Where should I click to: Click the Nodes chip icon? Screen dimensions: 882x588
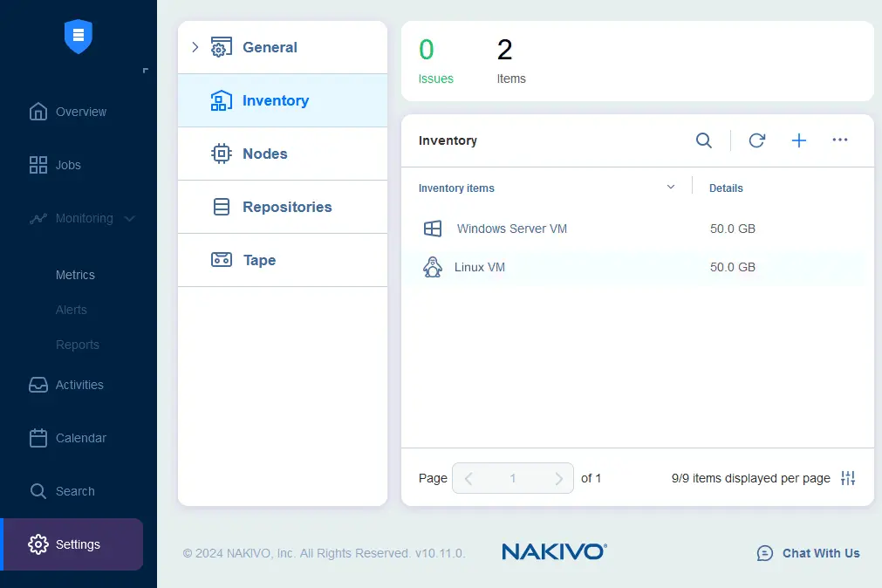tap(221, 154)
